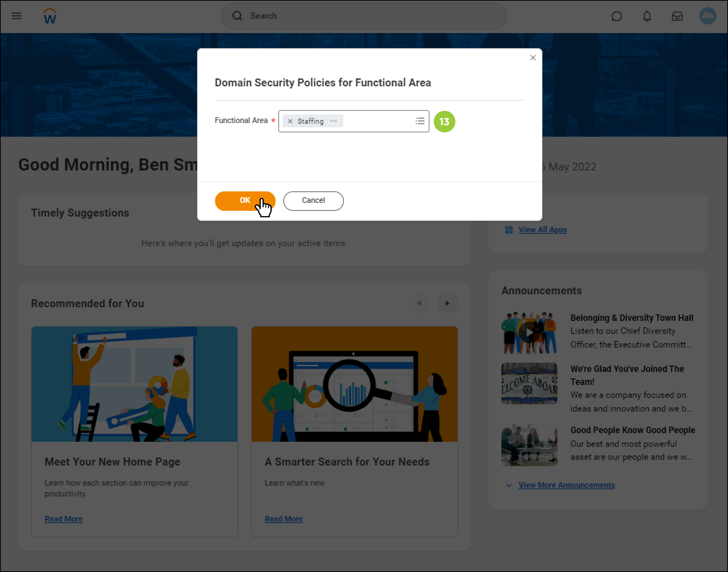Viewport: 728px width, 572px height.
Task: Open We're Glad You've Joined The Team announcement
Action: click(x=627, y=375)
